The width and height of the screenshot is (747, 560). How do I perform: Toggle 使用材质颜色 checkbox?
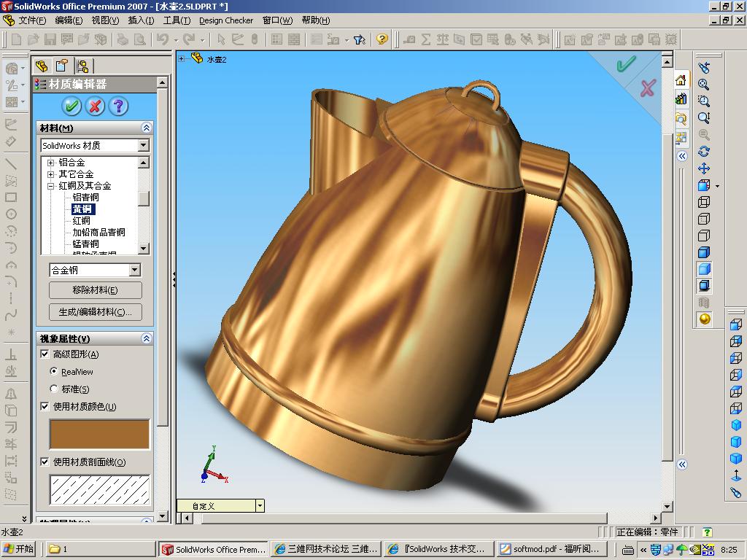(44, 406)
